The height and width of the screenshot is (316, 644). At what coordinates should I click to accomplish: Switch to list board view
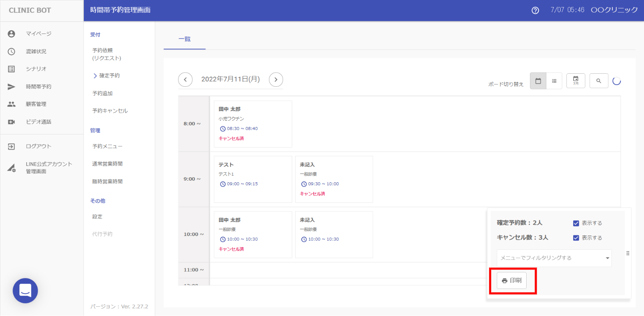pyautogui.click(x=554, y=81)
